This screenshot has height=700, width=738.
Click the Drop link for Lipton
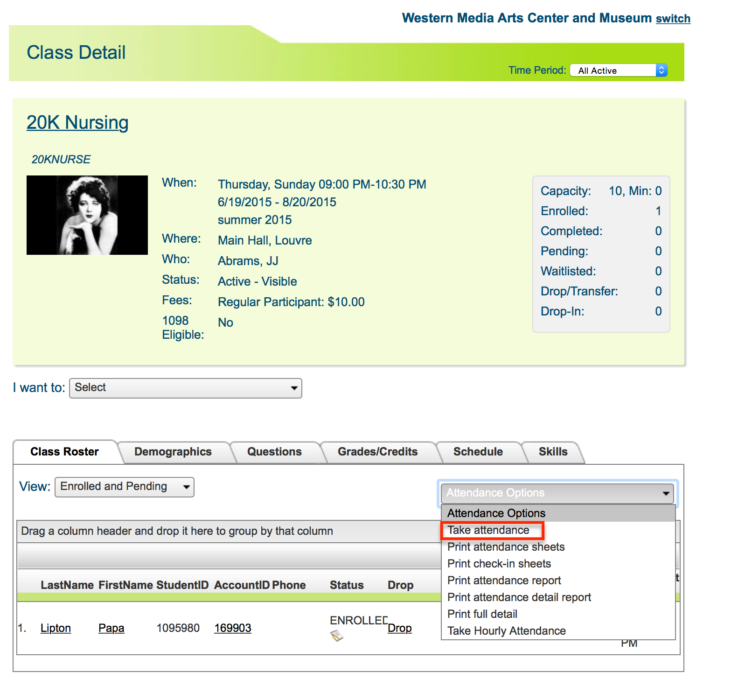(399, 628)
